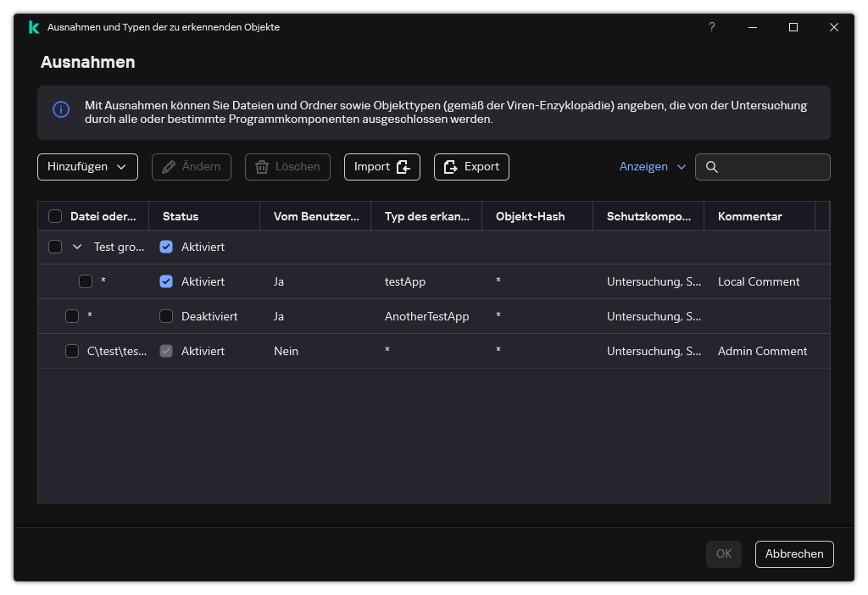Open the Anzeigen filter dropdown
The image size is (868, 595).
tap(652, 167)
